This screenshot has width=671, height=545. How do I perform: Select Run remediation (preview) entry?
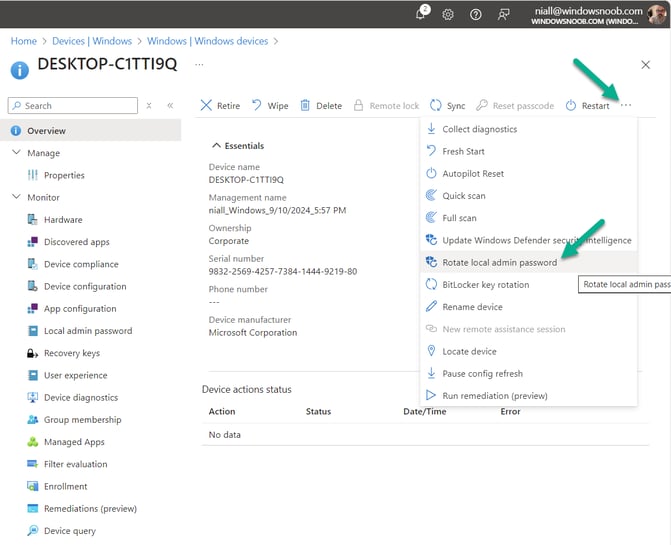[529, 396]
